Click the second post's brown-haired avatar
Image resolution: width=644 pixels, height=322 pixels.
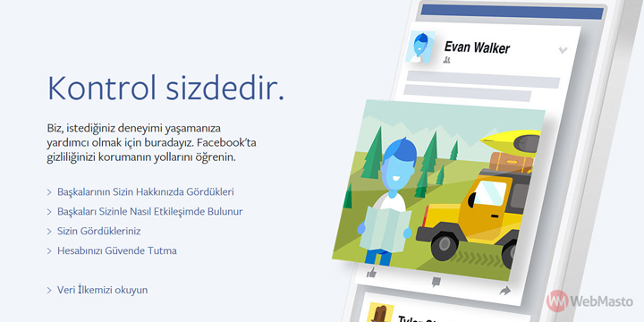(380, 312)
